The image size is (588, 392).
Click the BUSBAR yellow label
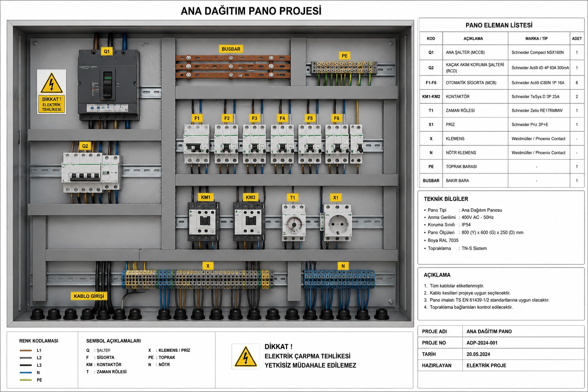[231, 49]
